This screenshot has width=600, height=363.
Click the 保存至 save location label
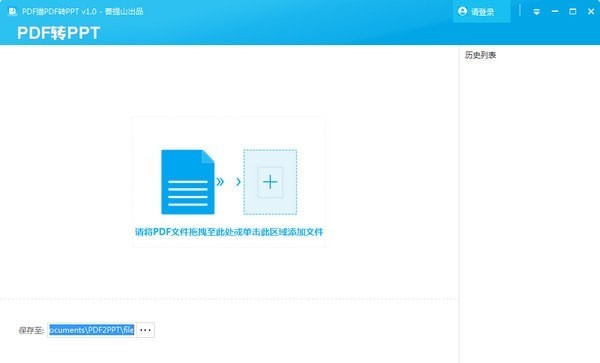click(31, 330)
